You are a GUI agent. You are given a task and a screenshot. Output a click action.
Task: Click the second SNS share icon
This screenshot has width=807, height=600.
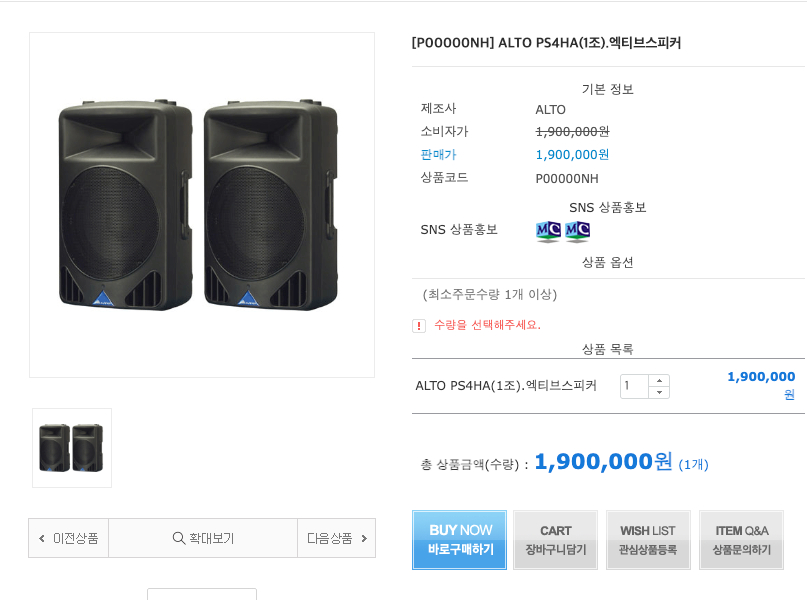tap(578, 232)
